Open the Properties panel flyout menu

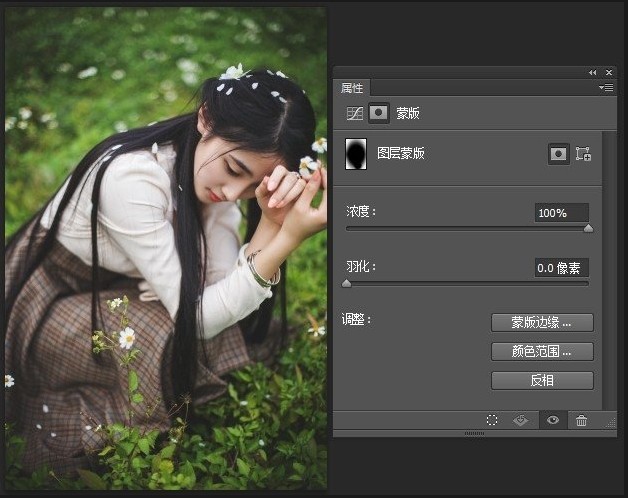click(606, 87)
